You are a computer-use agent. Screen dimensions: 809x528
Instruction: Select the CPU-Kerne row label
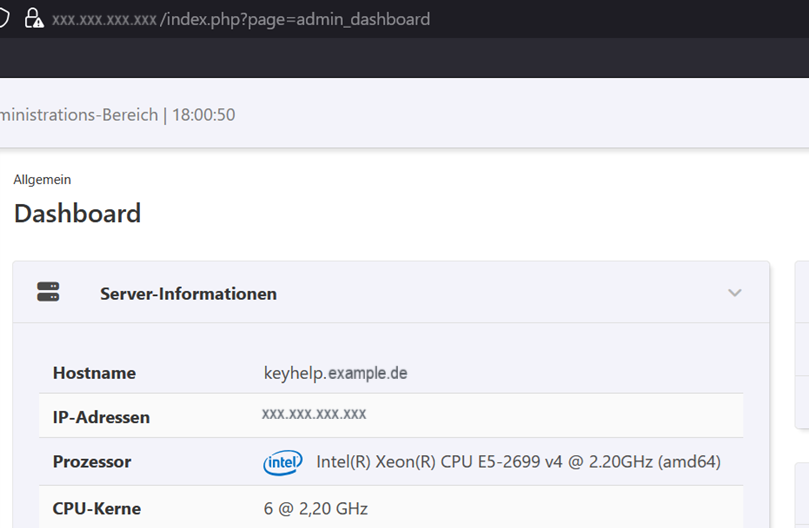[96, 508]
